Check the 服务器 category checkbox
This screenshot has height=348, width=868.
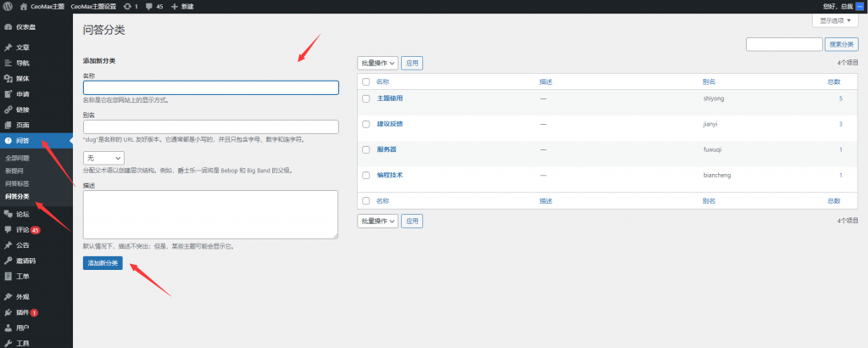366,149
